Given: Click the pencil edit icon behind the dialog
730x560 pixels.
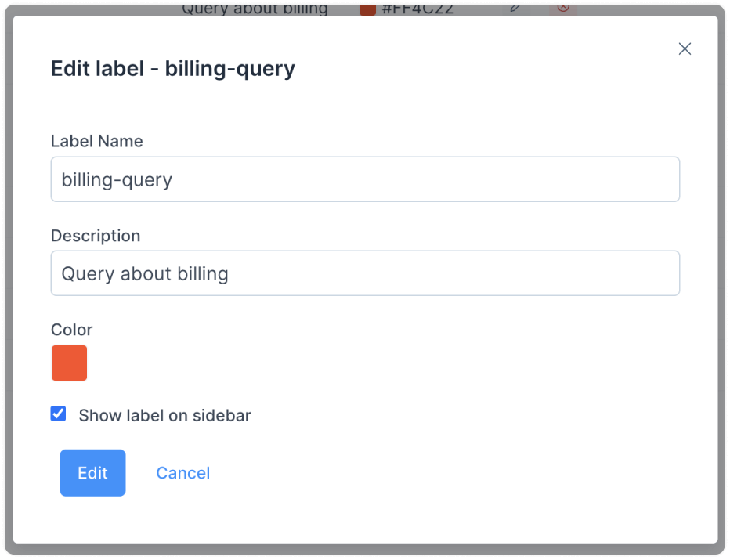Looking at the screenshot, I should (x=515, y=8).
